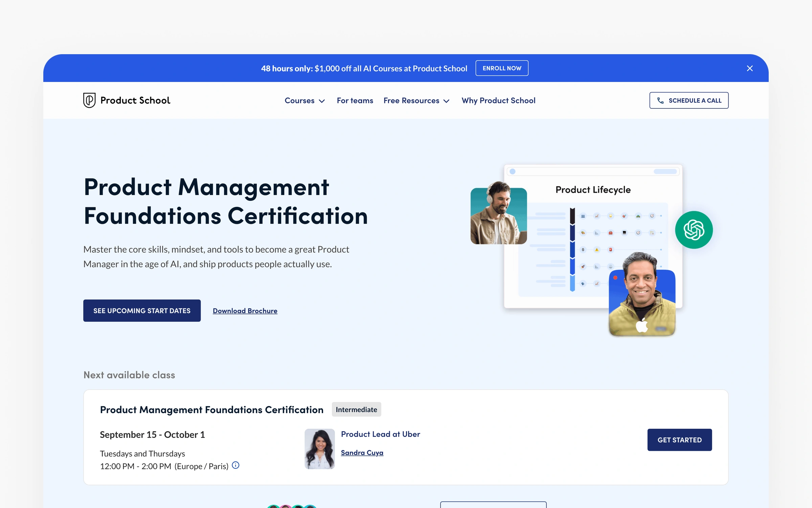
Task: Click SEE UPCOMING START DATES button
Action: [142, 311]
